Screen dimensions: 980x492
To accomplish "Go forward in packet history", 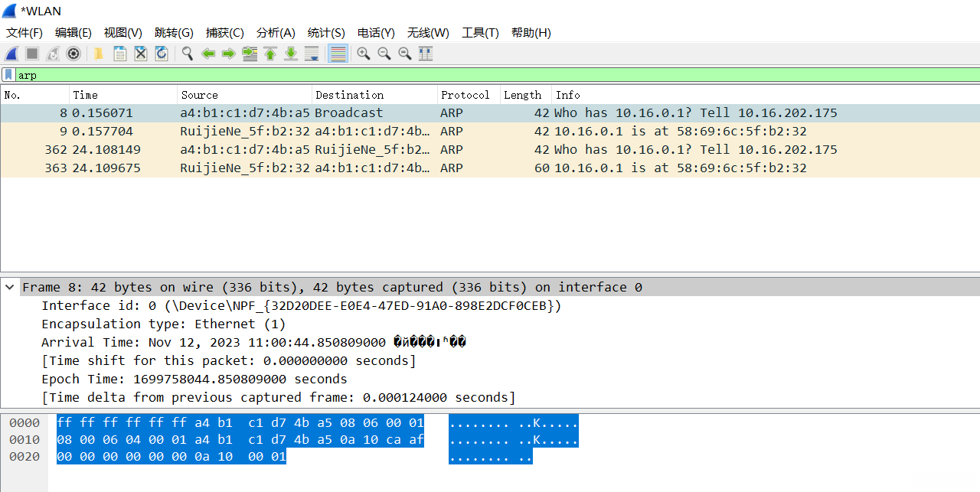I will pos(228,54).
